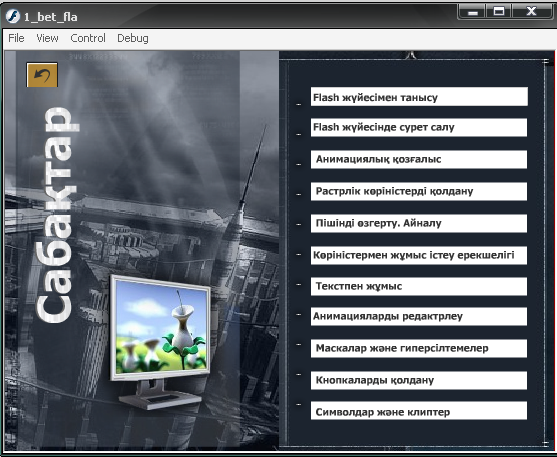This screenshot has height=457, width=557.
Task: Close the 1_bet_fla window
Action: (531, 12)
